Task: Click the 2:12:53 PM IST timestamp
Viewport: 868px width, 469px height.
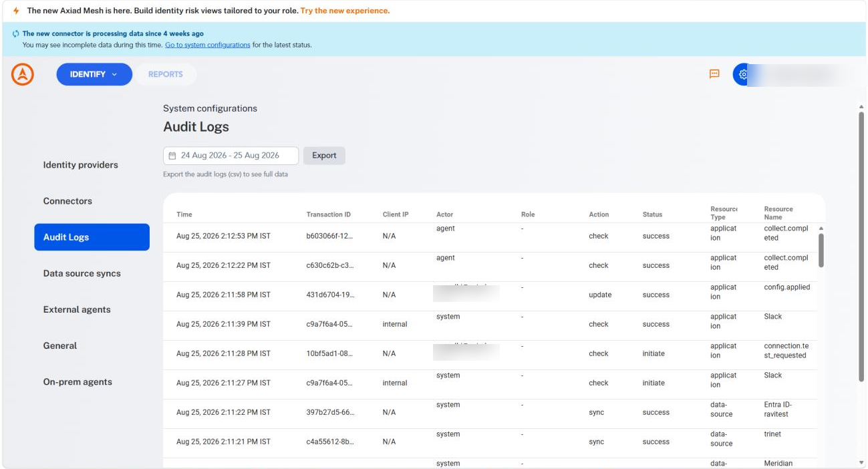Action: pyautogui.click(x=223, y=236)
